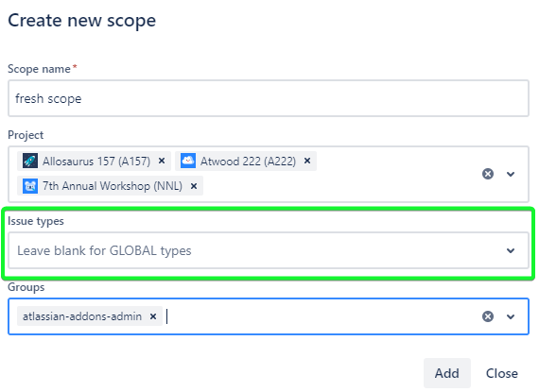This screenshot has height=392, width=539.
Task: Remove 7th Annual Workshop (NNL) tag
Action: point(194,186)
